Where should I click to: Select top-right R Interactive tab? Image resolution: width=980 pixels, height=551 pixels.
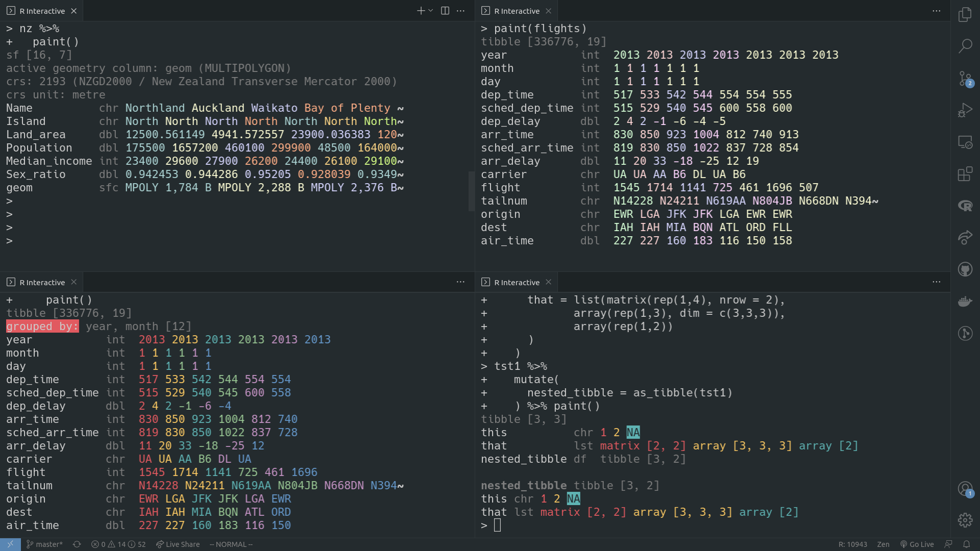coord(516,11)
